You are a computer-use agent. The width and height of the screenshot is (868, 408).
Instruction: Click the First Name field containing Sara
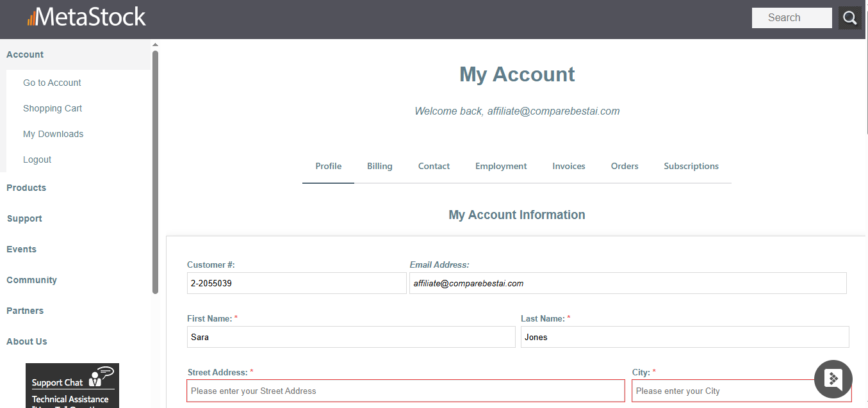point(351,337)
